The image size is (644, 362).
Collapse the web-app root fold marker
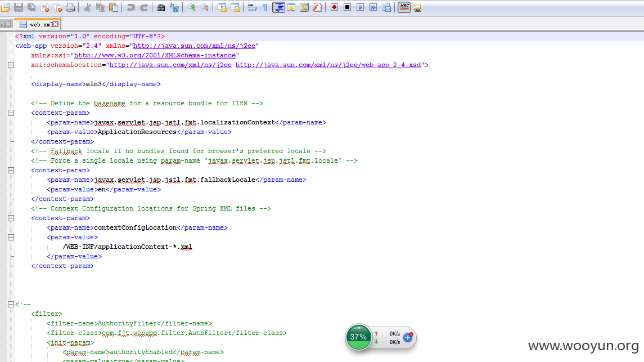(11, 65)
